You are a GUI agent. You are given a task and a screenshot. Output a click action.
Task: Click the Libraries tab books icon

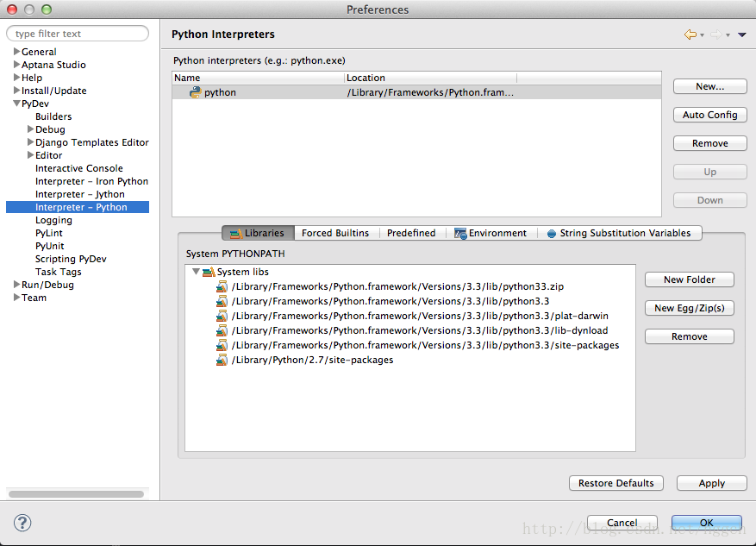[x=236, y=234]
